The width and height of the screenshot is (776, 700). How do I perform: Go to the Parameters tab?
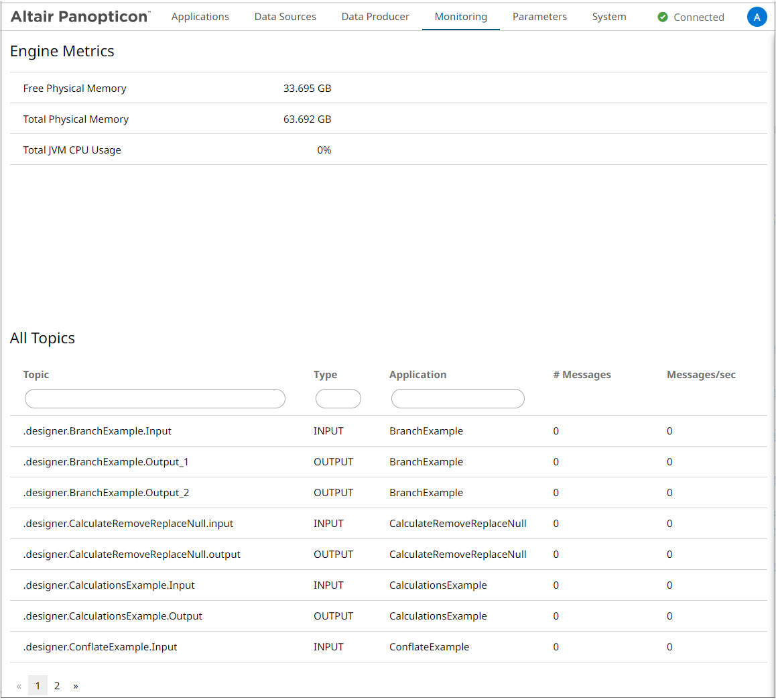[x=539, y=17]
